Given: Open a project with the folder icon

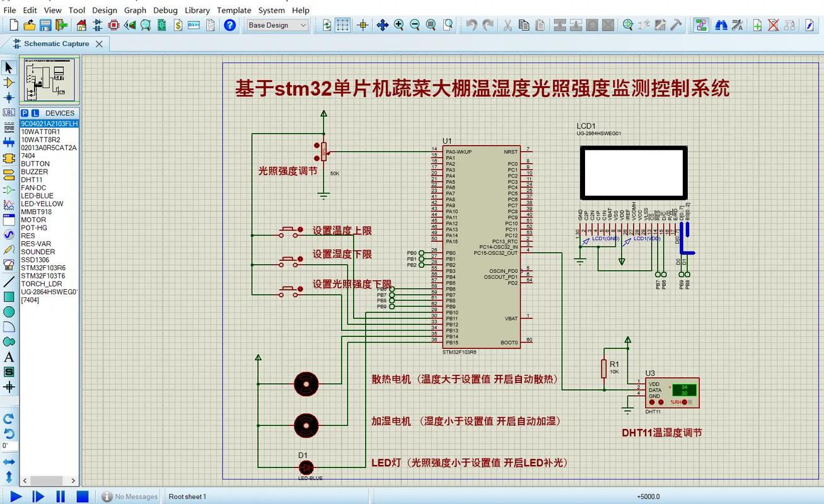Looking at the screenshot, I should pyautogui.click(x=29, y=25).
